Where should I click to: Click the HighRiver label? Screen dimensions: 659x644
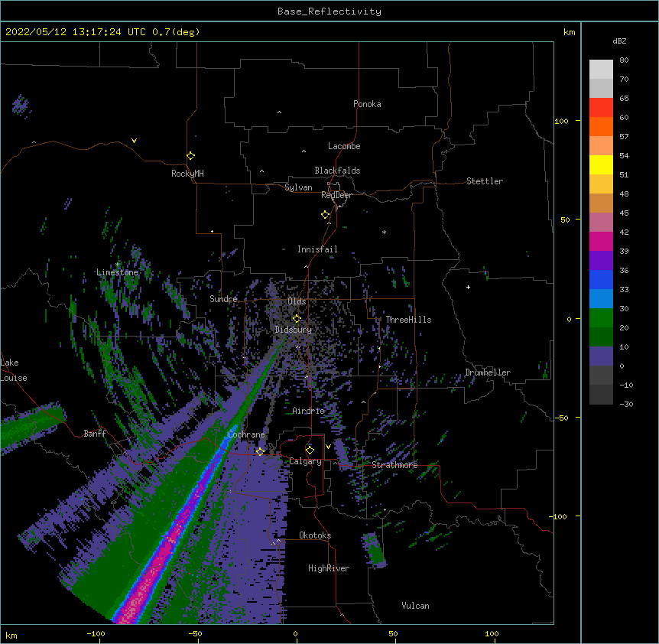coord(329,568)
